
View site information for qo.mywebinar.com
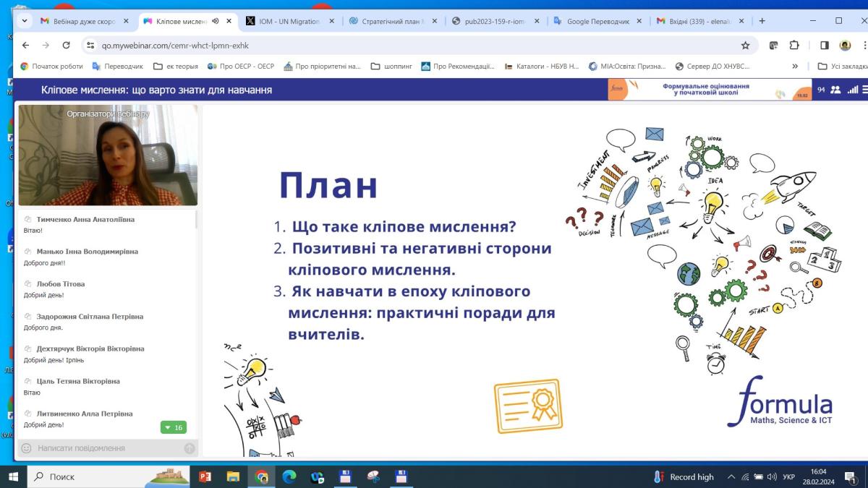tap(90, 45)
